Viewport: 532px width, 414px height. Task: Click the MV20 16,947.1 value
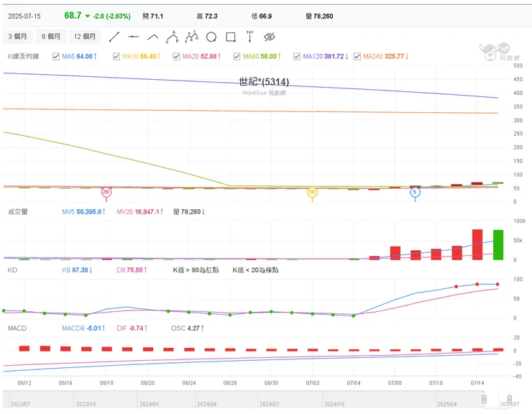140,212
